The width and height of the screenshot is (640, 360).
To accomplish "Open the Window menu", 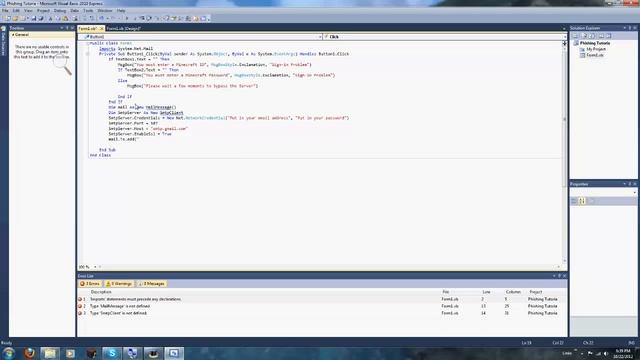I will coord(104,11).
